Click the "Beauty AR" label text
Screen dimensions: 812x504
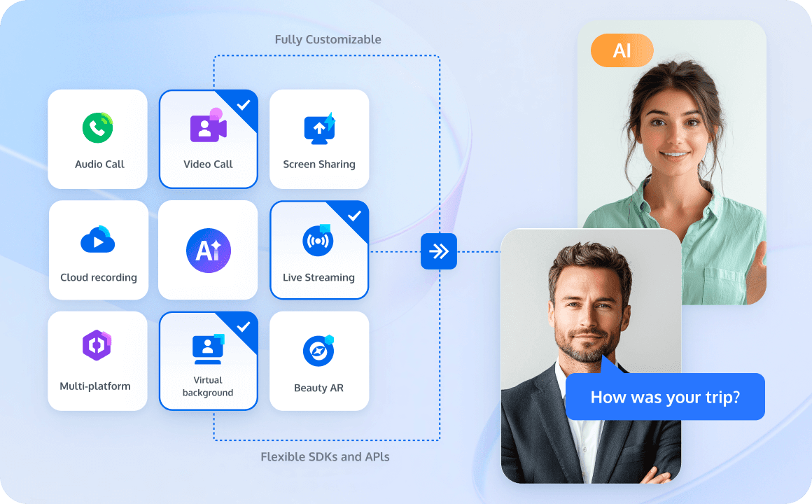tap(318, 388)
